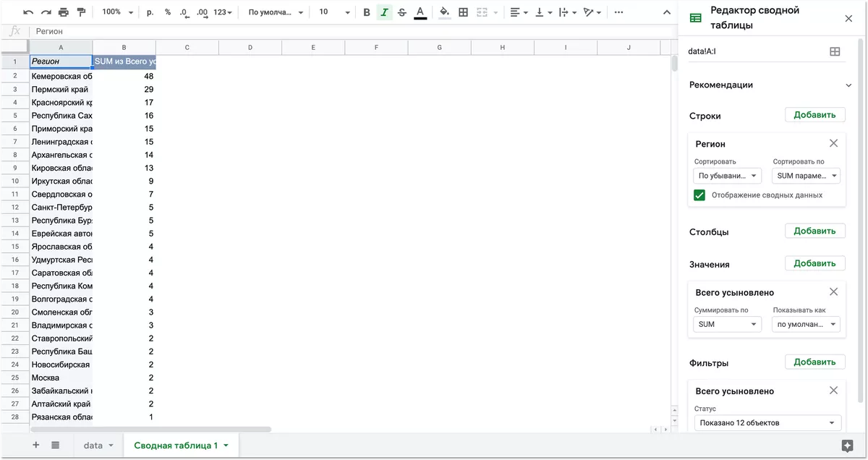Open Explore at the bottom right corner

(x=848, y=446)
